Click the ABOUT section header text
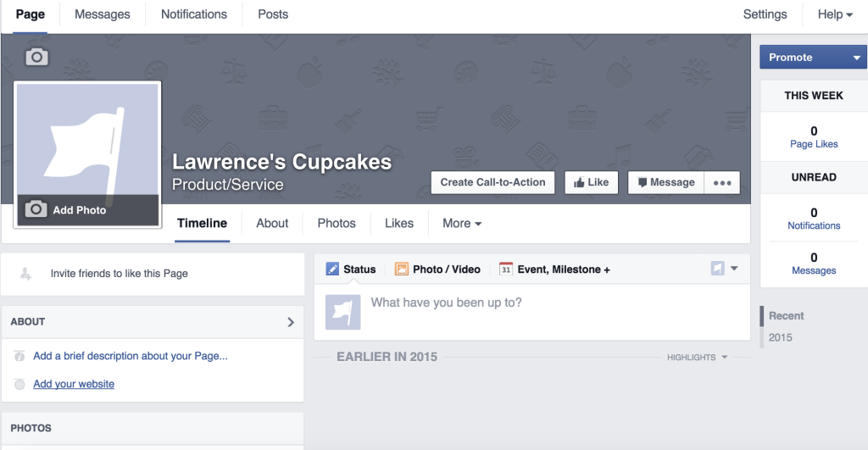Image resolution: width=868 pixels, height=450 pixels. [28, 322]
